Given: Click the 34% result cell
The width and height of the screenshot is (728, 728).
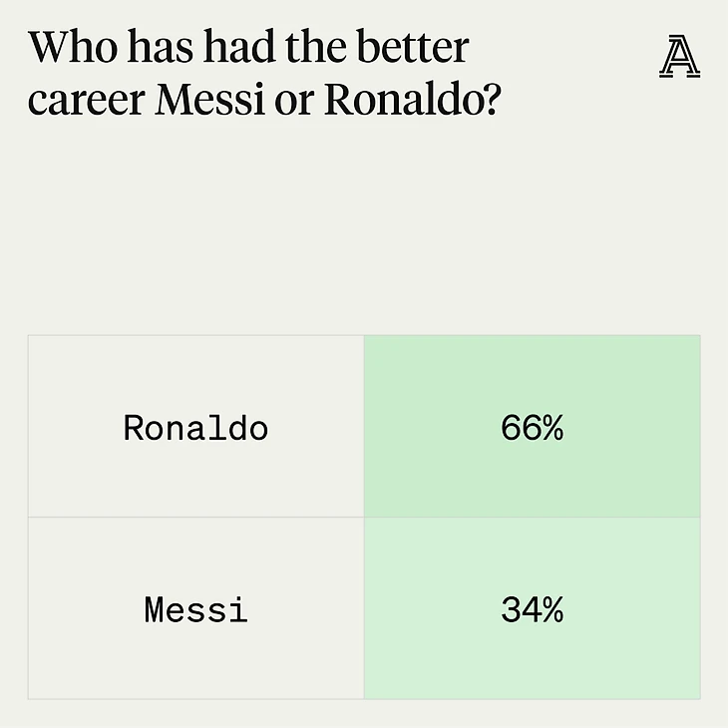Looking at the screenshot, I should (533, 608).
